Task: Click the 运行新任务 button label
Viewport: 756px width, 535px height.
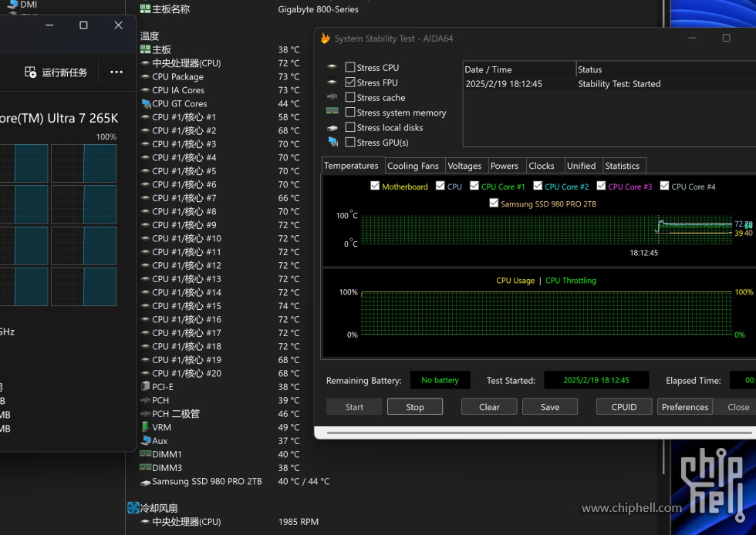Action: click(65, 72)
